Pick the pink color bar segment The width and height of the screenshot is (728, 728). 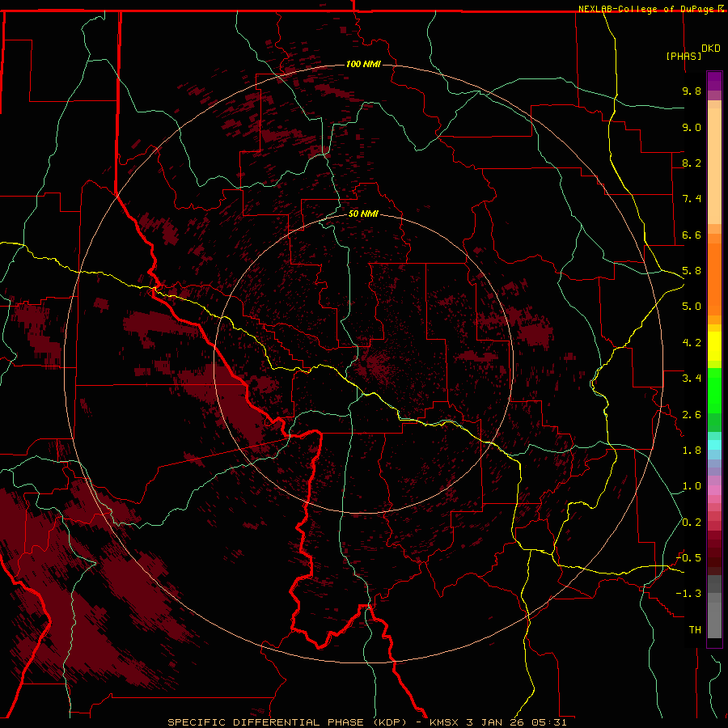point(714,490)
